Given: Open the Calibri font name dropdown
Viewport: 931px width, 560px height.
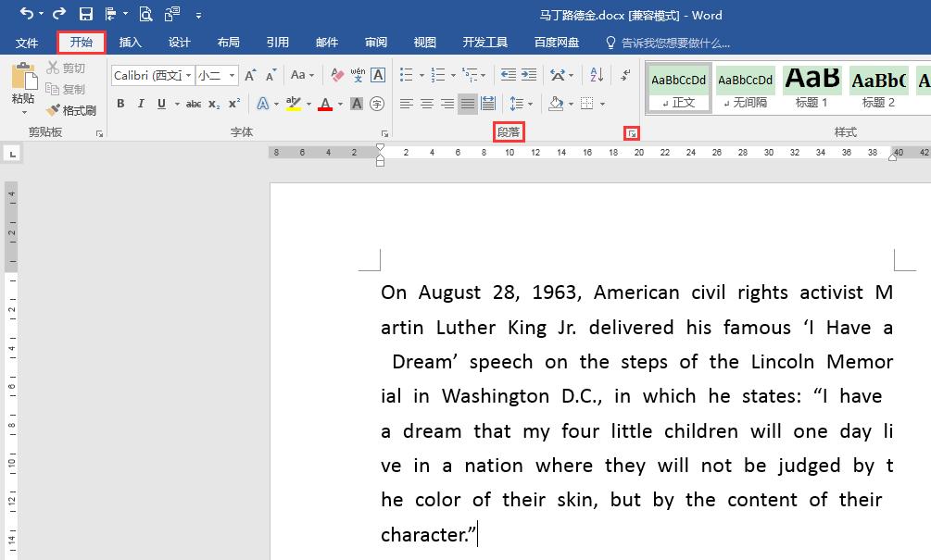Looking at the screenshot, I should 188,75.
